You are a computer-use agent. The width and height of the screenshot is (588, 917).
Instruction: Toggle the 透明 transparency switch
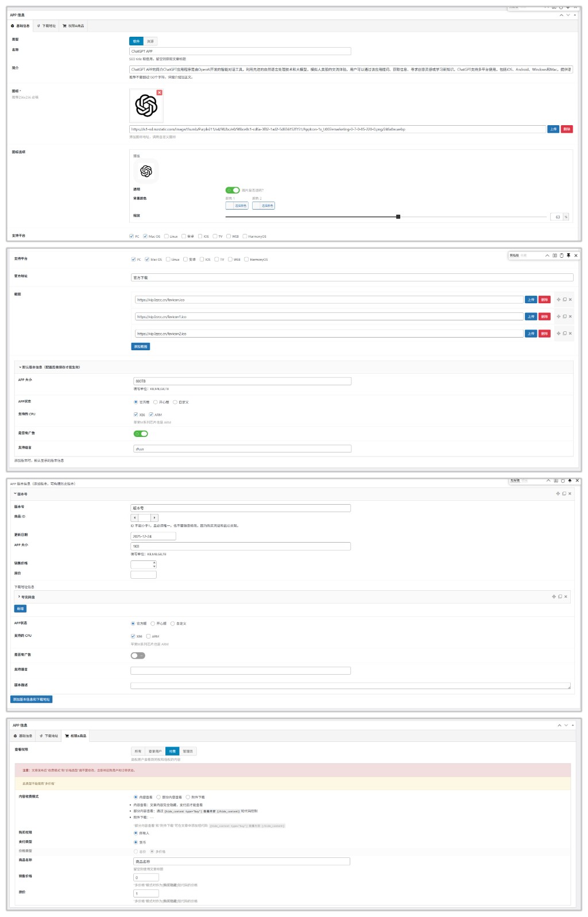[x=233, y=190]
